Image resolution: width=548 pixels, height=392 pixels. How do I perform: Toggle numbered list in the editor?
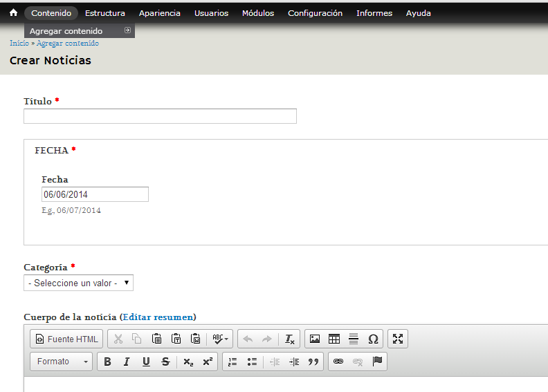[232, 362]
